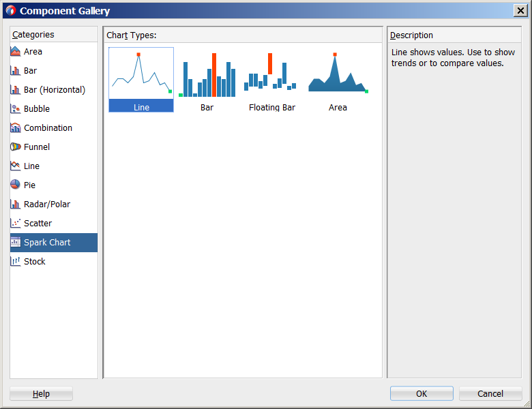Click the Radar/Polar category icon
The height and width of the screenshot is (409, 532).
click(x=15, y=204)
